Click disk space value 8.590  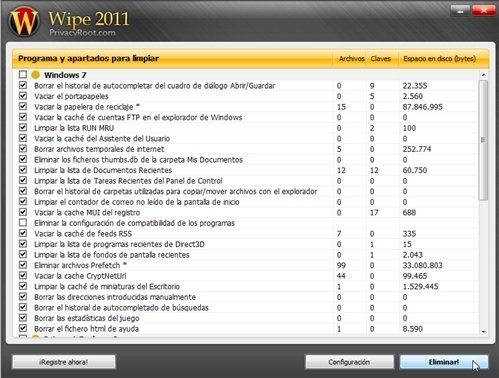(x=412, y=329)
